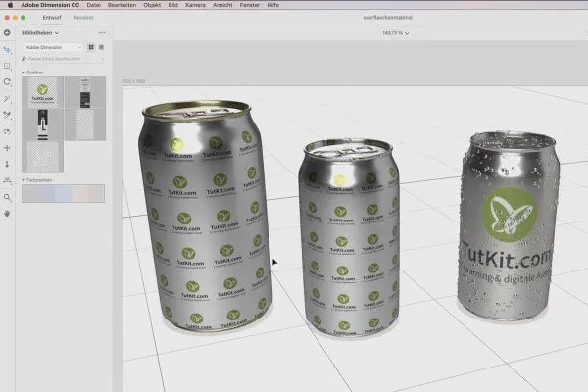Image resolution: width=588 pixels, height=392 pixels.
Task: Open the Bild menu
Action: (172, 5)
